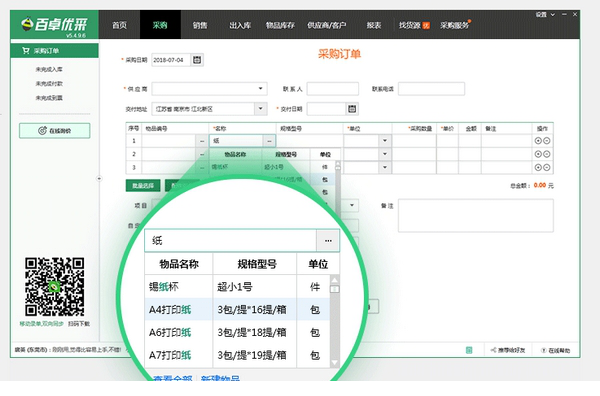Click the 百卓优采 logo
600x396 pixels.
click(54, 24)
